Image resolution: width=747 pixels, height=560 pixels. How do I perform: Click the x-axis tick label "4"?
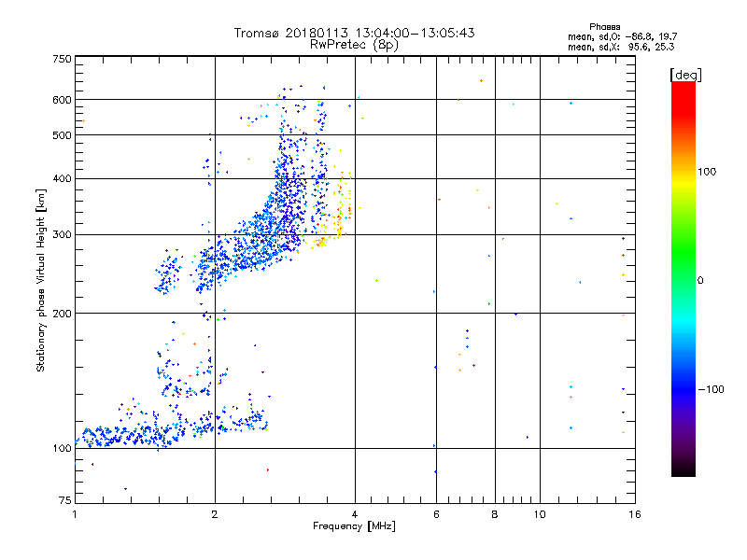point(355,514)
